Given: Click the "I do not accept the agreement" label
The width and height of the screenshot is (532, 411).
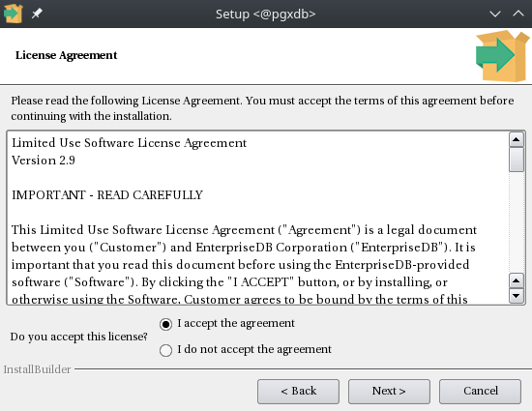Looking at the screenshot, I should click(x=254, y=349).
